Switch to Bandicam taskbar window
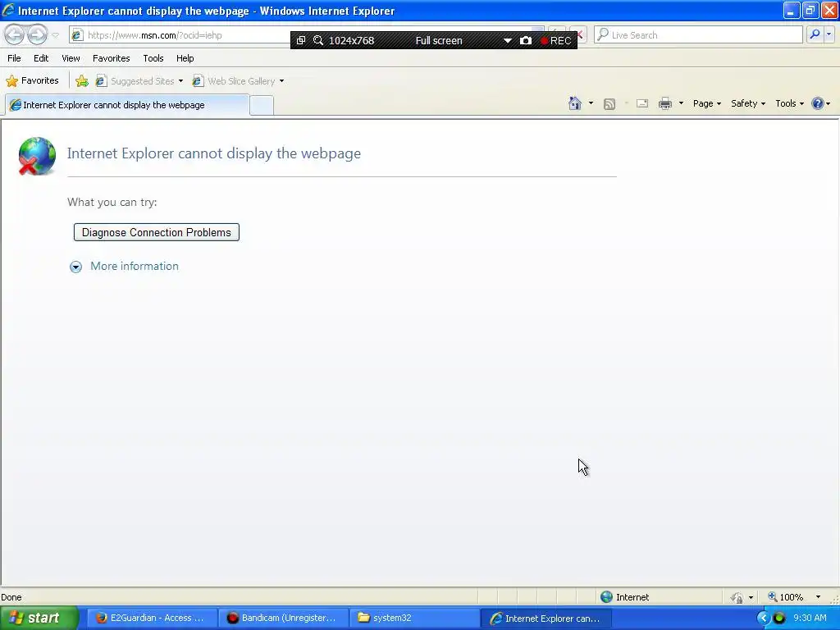 pos(283,619)
